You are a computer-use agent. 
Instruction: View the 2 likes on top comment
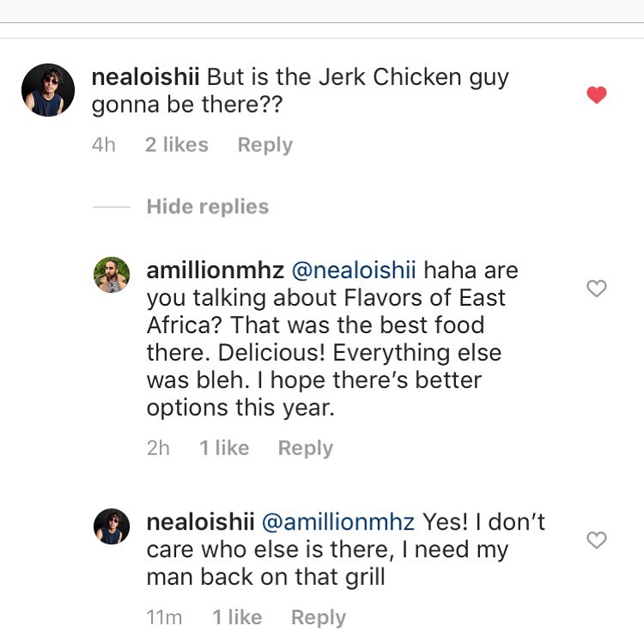pyautogui.click(x=176, y=145)
